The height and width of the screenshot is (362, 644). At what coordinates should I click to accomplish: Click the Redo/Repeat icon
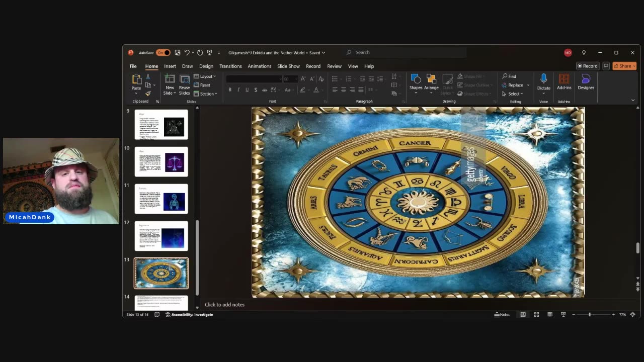click(200, 53)
